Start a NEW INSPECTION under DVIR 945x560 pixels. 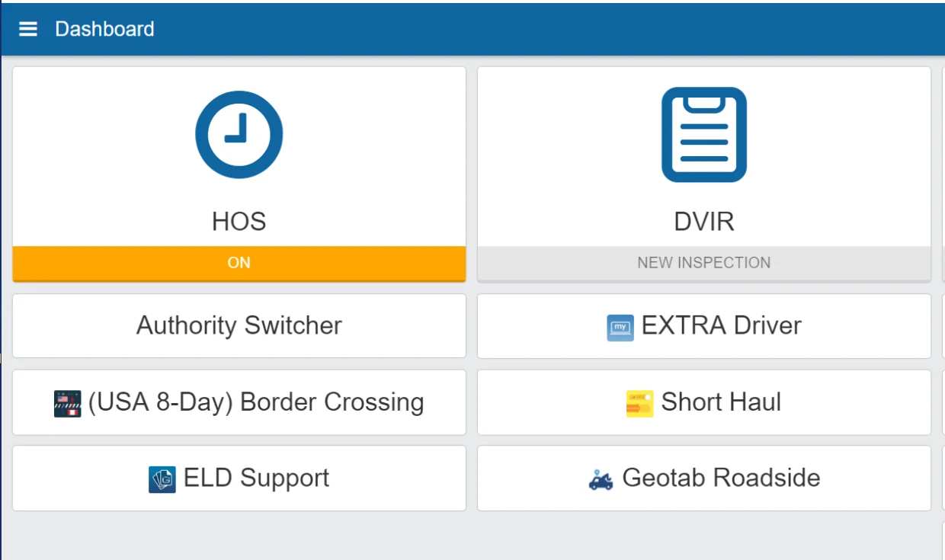pos(704,263)
